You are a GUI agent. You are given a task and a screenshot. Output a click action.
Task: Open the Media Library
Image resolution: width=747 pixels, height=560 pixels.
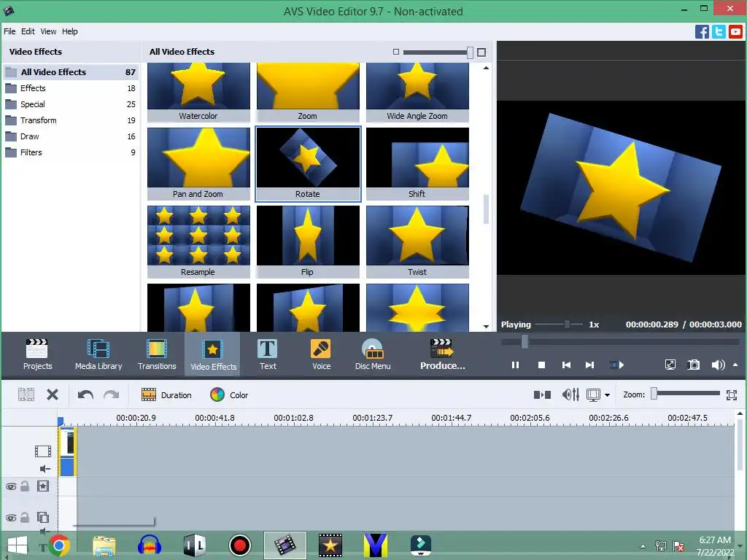[x=98, y=354]
